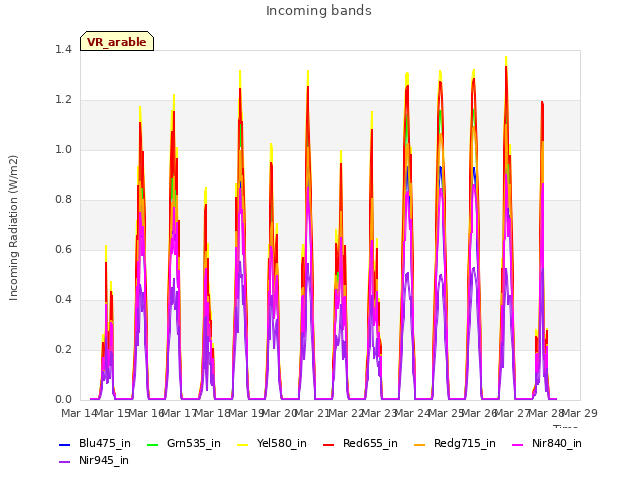Click the 0.2 y-axis tick label

click(x=63, y=350)
